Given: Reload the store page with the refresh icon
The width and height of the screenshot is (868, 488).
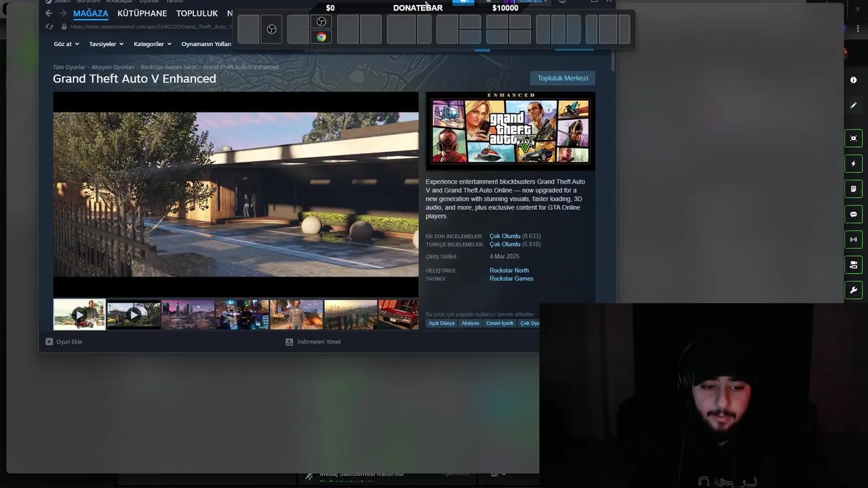Looking at the screenshot, I should coord(49,27).
